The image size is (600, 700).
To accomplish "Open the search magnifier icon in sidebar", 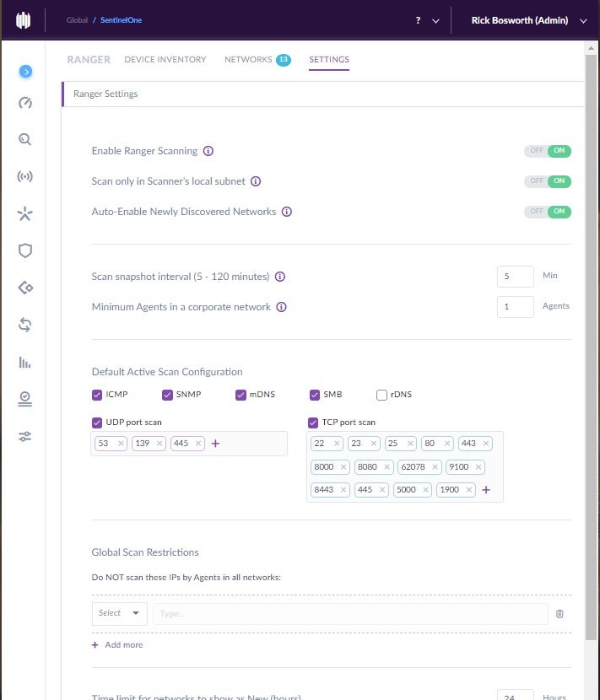I will pos(25,139).
